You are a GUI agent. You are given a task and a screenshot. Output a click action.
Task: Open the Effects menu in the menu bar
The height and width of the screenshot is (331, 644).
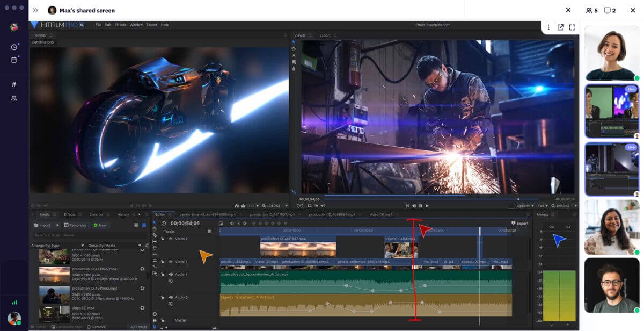pos(120,24)
